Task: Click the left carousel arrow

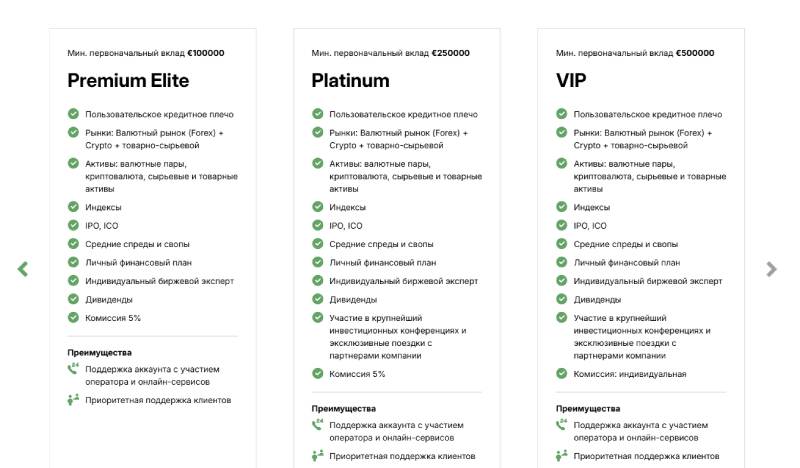Action: pyautogui.click(x=22, y=269)
